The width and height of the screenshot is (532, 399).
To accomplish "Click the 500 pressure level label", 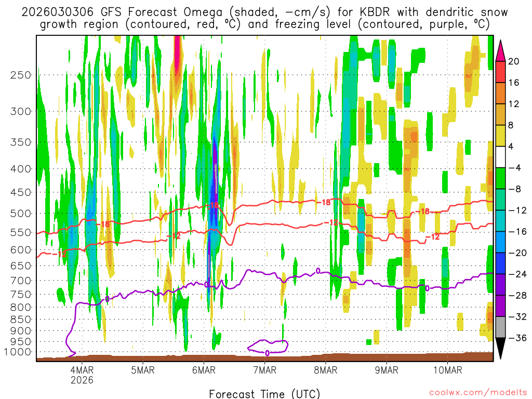I will tap(21, 214).
